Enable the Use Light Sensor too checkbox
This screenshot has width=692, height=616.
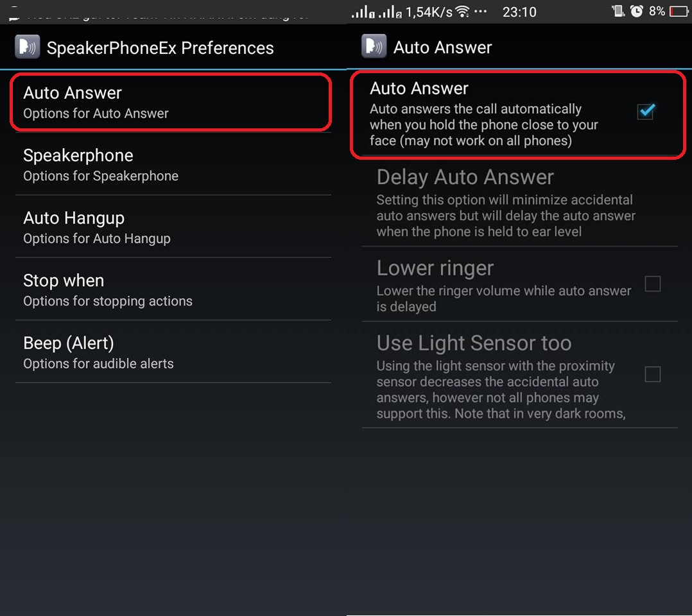[652, 374]
